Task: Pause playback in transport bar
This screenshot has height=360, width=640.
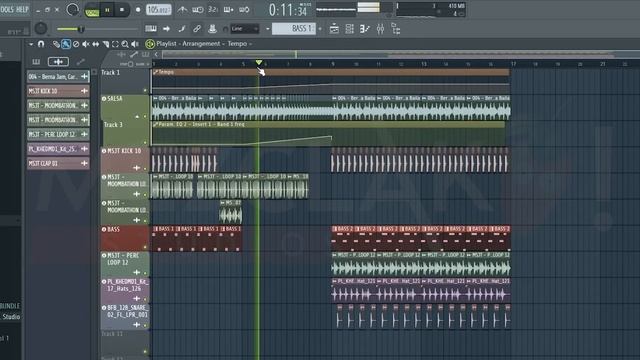Action: click(x=107, y=10)
